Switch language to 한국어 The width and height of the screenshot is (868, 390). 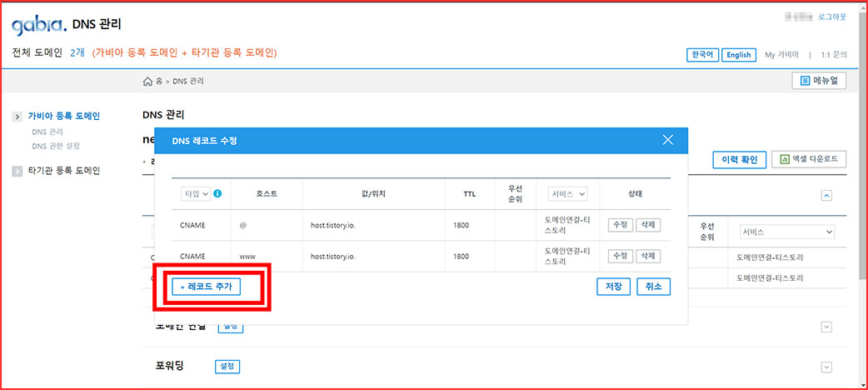click(702, 55)
